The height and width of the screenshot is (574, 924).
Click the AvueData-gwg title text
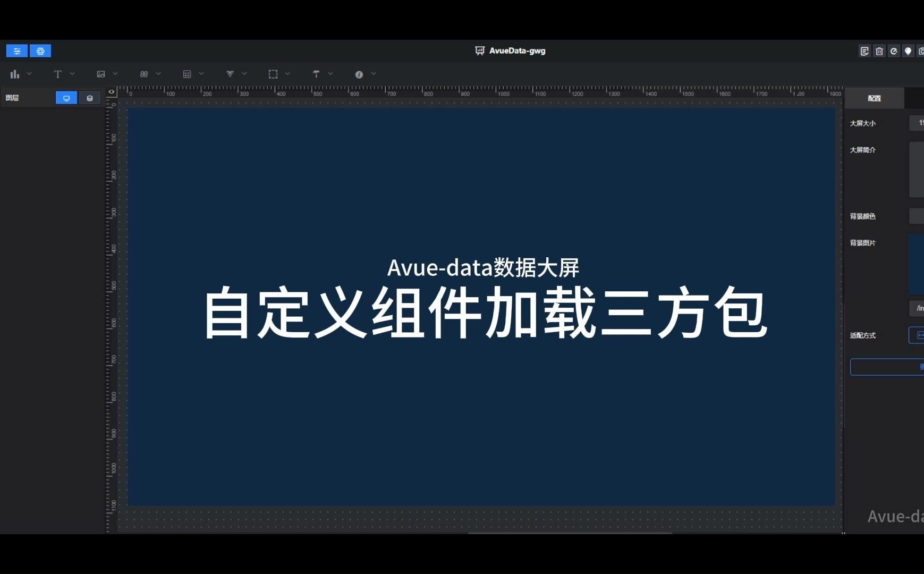tap(518, 51)
